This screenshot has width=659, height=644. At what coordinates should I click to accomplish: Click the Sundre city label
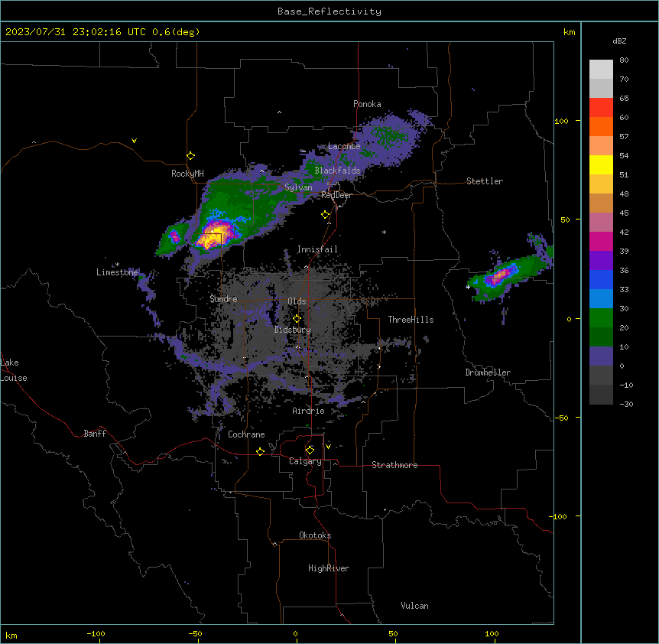[x=223, y=299]
